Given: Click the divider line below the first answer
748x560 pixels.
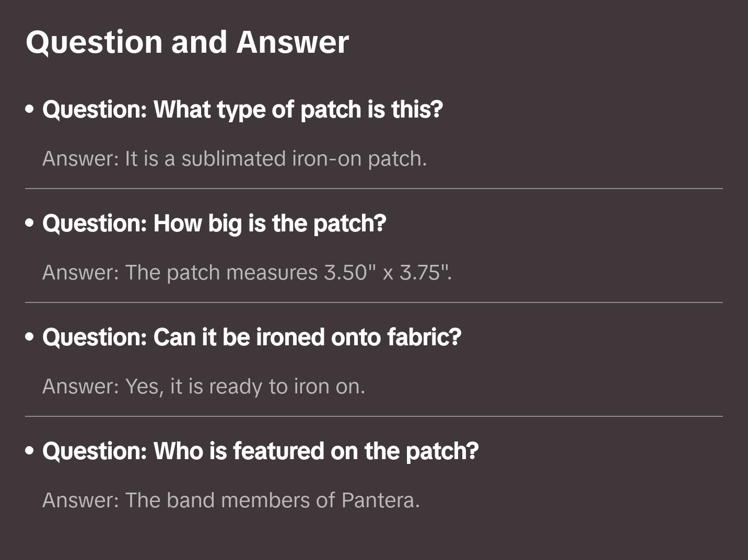Looking at the screenshot, I should [374, 189].
